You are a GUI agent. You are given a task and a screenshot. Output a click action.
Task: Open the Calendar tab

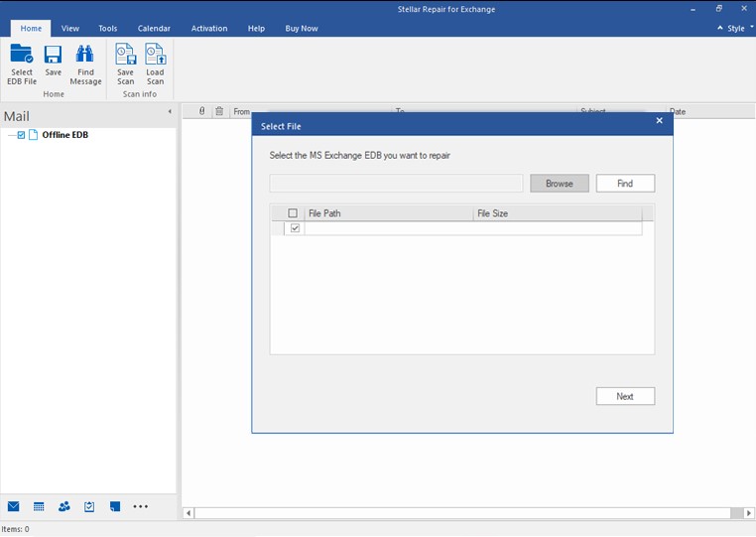click(x=154, y=29)
